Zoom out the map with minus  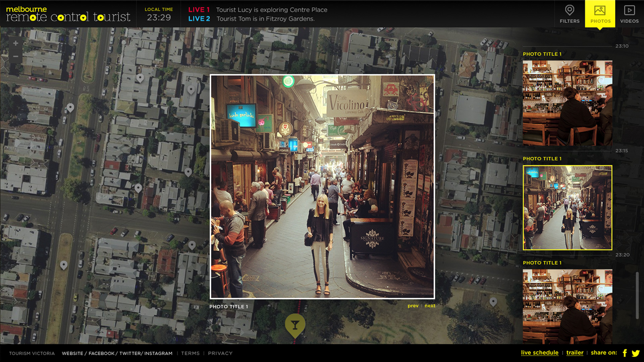click(15, 56)
